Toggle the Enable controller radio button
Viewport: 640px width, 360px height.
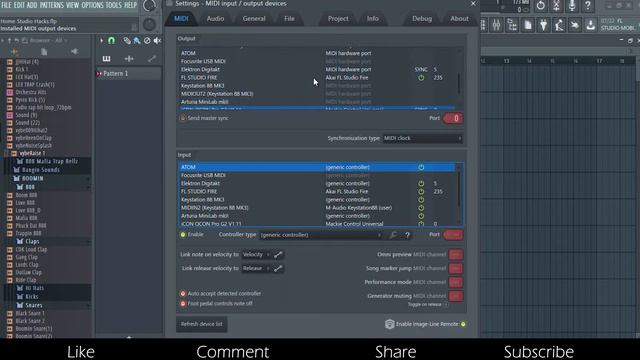point(183,235)
